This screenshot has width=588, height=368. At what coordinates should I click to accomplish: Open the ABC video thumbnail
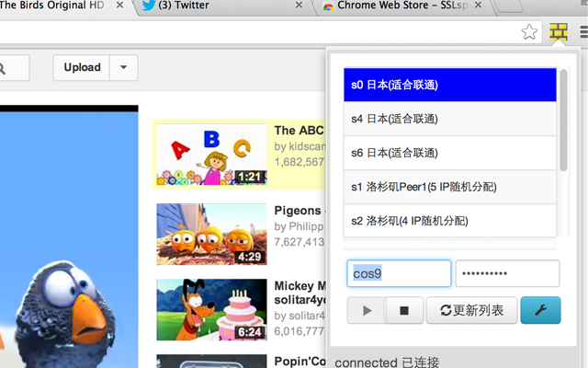pyautogui.click(x=211, y=155)
